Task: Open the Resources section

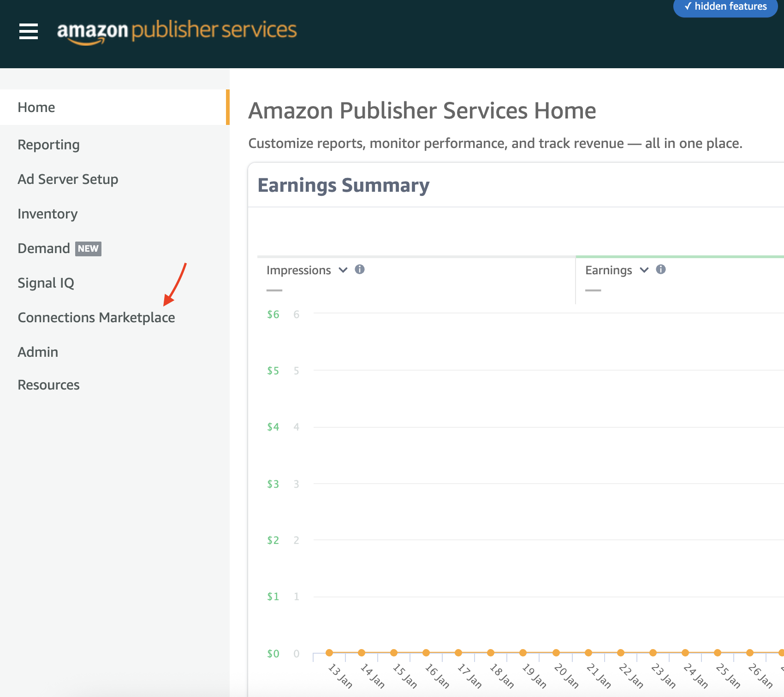Action: click(48, 385)
